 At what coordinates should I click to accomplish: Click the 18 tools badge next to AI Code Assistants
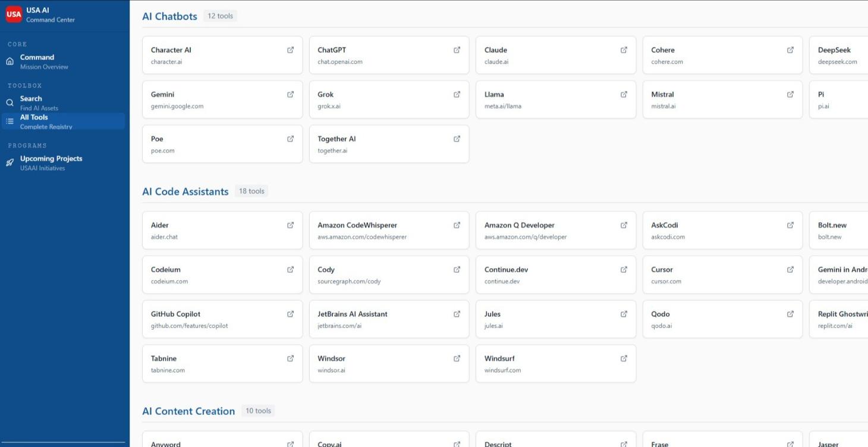(252, 191)
